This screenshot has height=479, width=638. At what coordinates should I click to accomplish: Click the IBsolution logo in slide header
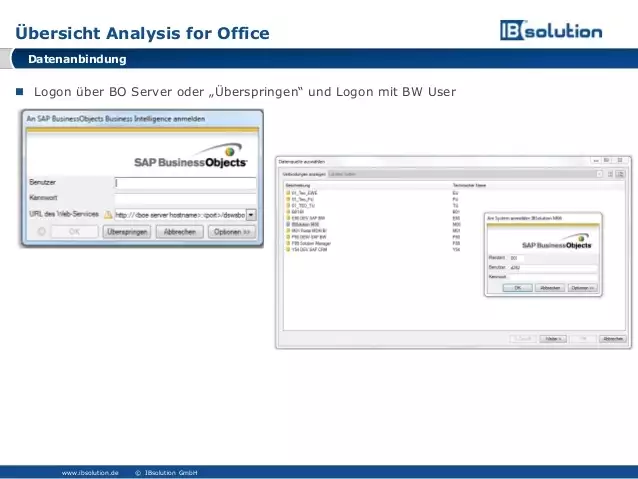pyautogui.click(x=551, y=31)
